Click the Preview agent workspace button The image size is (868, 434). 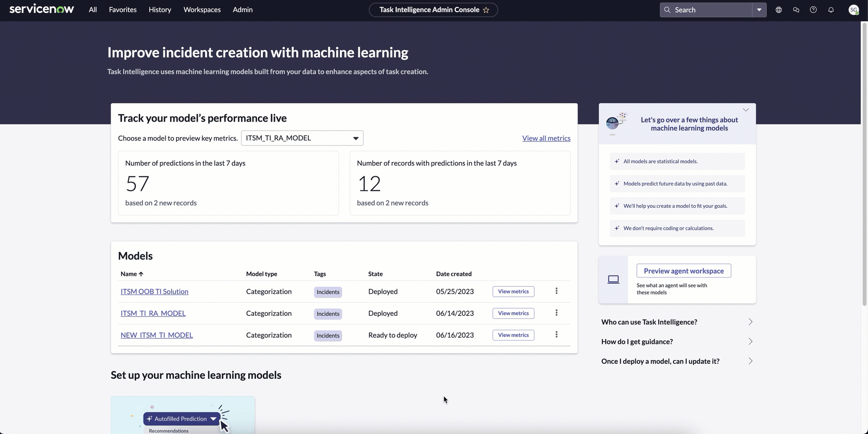click(684, 271)
